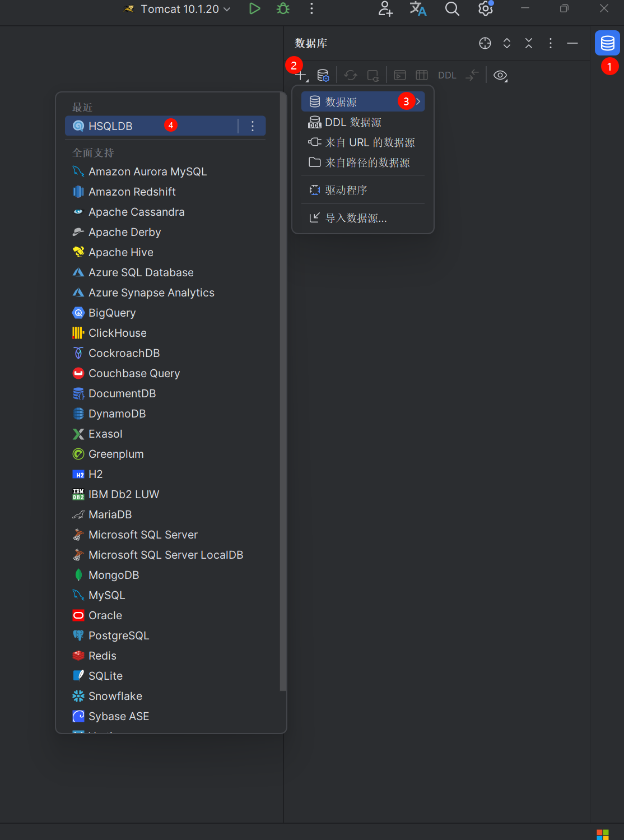Select Snowflake data source

(x=165, y=696)
